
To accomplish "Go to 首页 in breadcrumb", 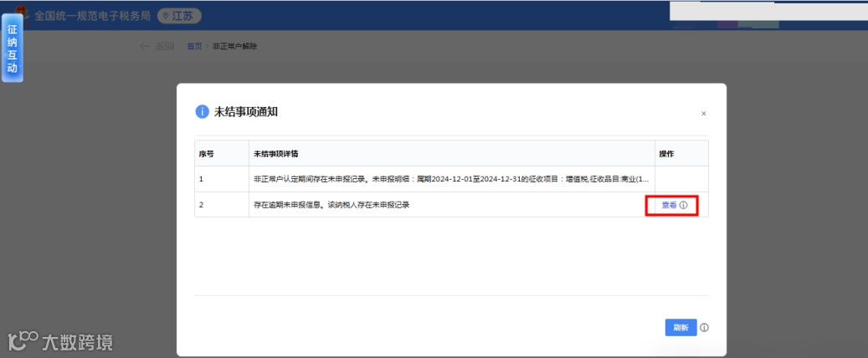I will (x=194, y=47).
